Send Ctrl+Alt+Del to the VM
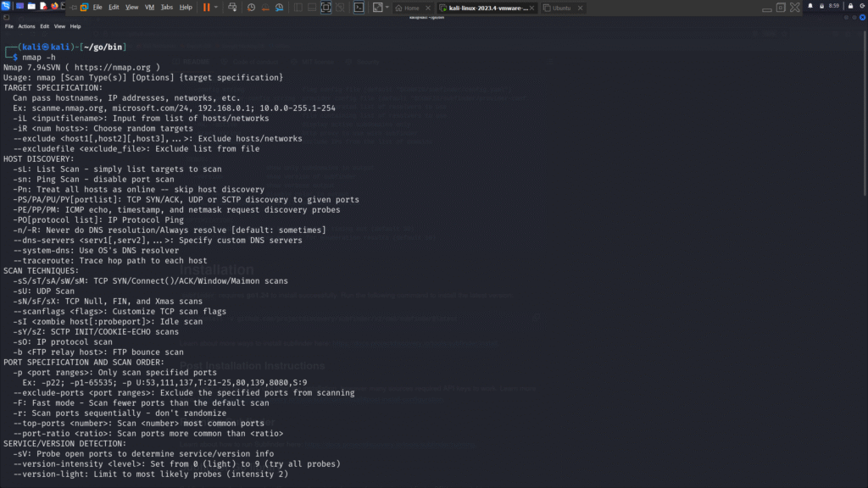 coord(232,8)
